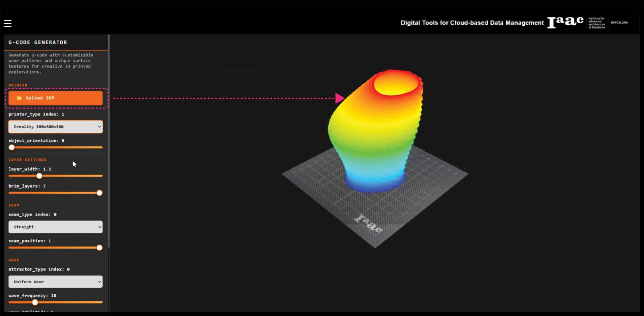Click the seam_position slider handle
Viewport: 644px width, 316px height.
(99, 248)
